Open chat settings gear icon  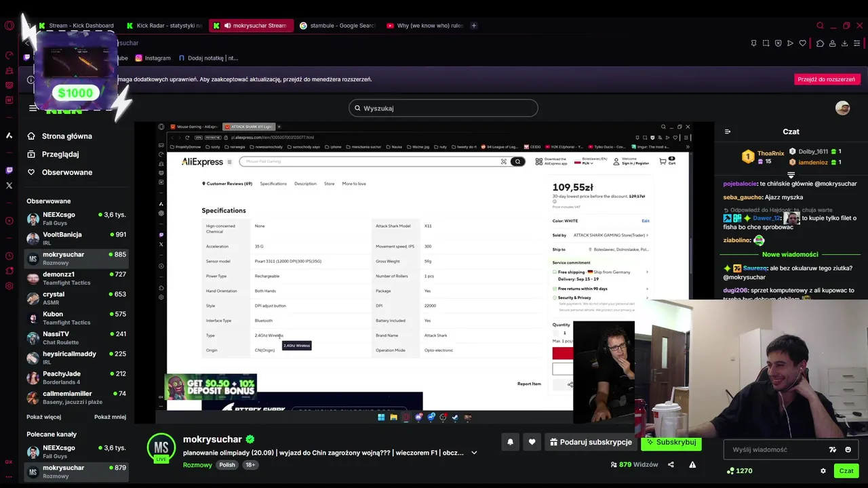point(823,471)
